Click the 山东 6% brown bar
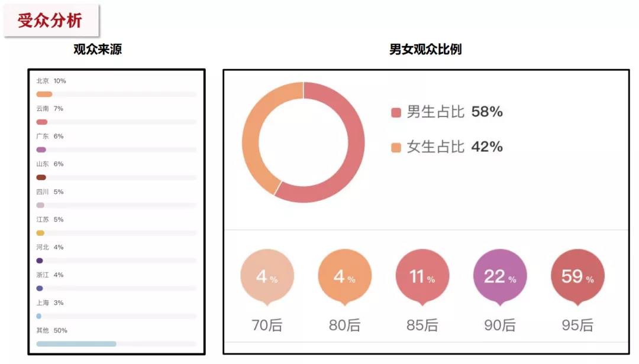The width and height of the screenshot is (639, 364). point(41,177)
